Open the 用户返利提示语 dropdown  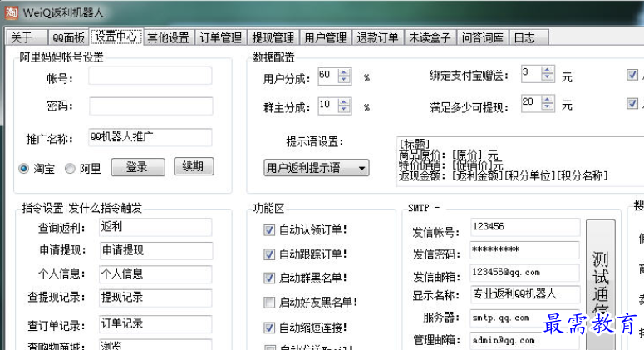(x=317, y=168)
